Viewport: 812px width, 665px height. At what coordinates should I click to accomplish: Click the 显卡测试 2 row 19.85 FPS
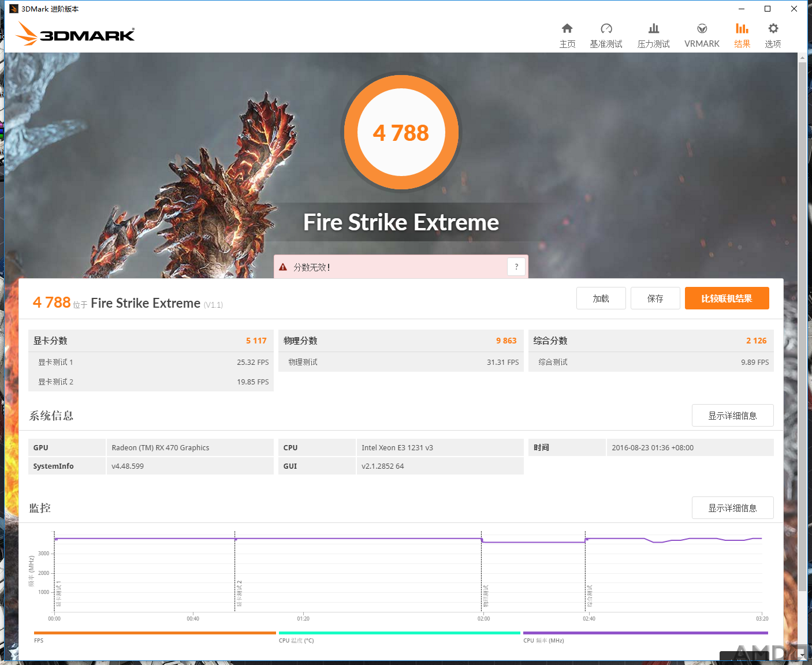click(151, 382)
